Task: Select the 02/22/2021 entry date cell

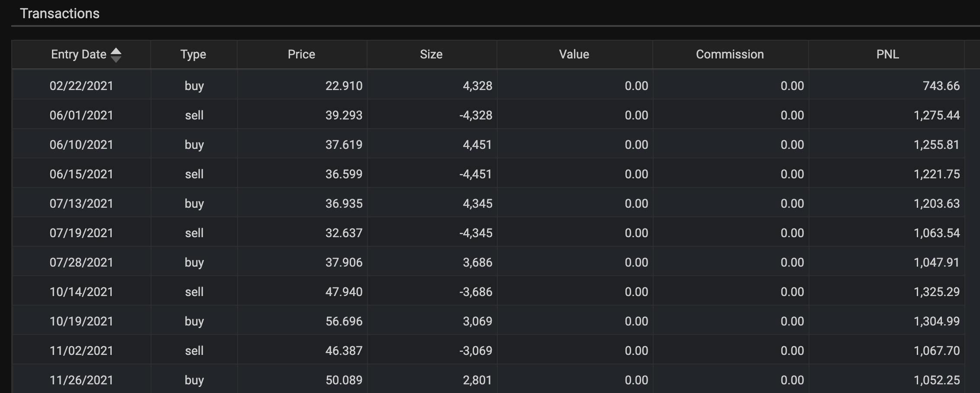Action: (x=81, y=86)
